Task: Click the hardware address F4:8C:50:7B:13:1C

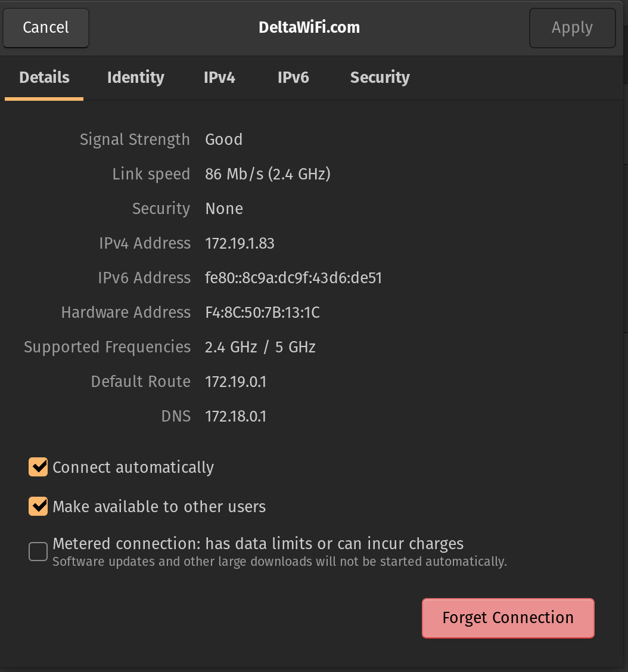Action: point(262,312)
